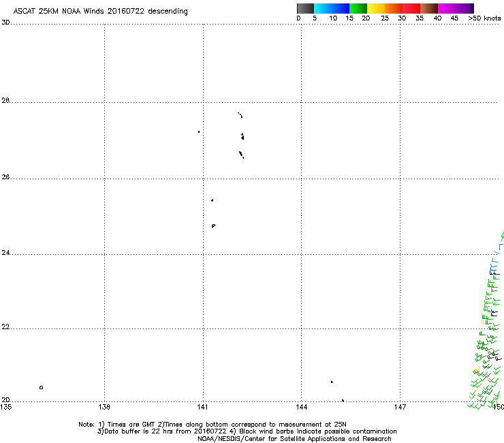Image resolution: width=504 pixels, height=443 pixels.
Task: Click the longitude label 147
Action: [400, 407]
